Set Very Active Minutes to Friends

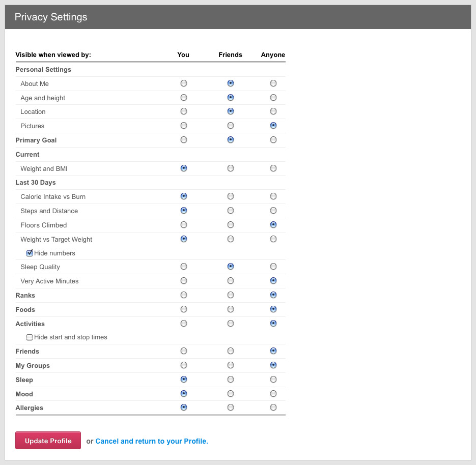pos(231,281)
